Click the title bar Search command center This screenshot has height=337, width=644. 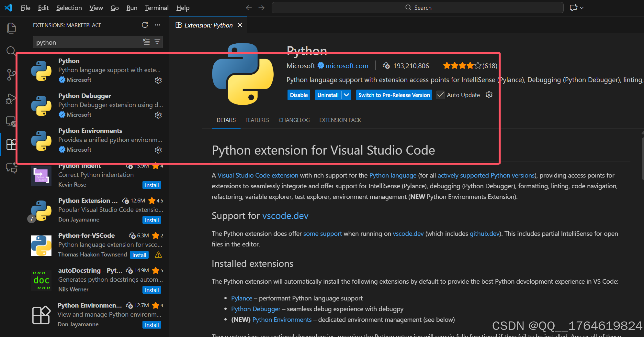click(x=417, y=8)
